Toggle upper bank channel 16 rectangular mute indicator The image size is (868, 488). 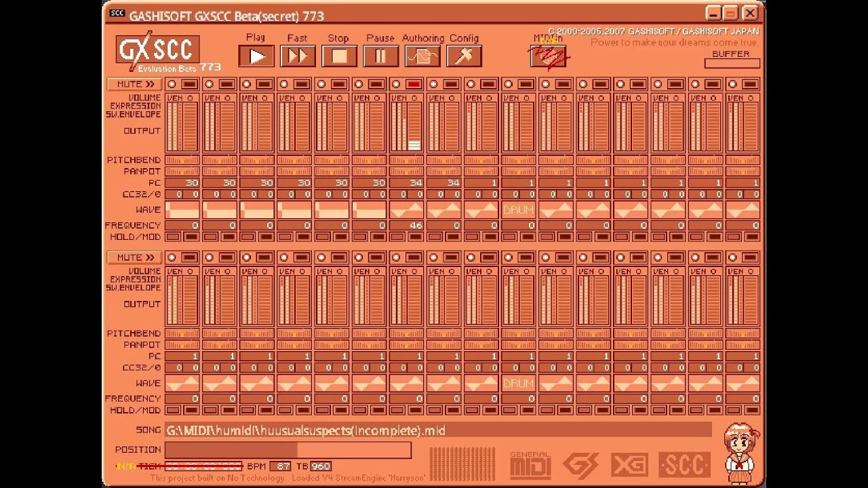coord(750,84)
